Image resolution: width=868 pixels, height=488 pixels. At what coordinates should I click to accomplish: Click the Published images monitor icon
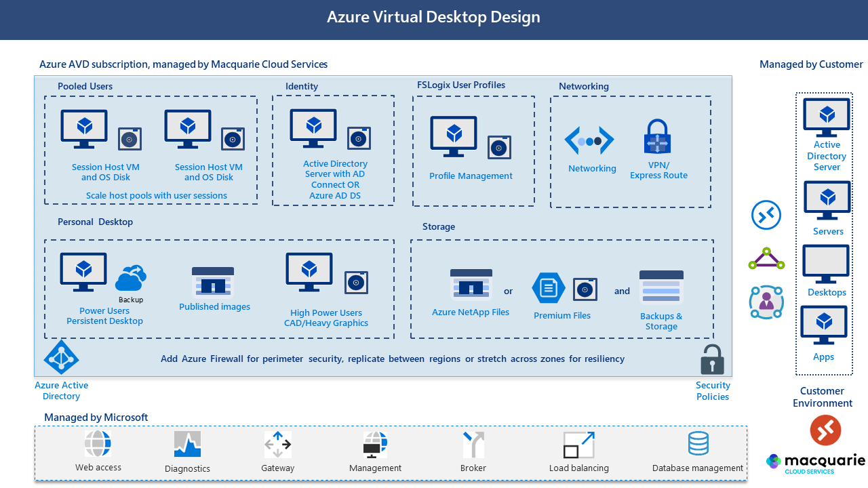214,281
